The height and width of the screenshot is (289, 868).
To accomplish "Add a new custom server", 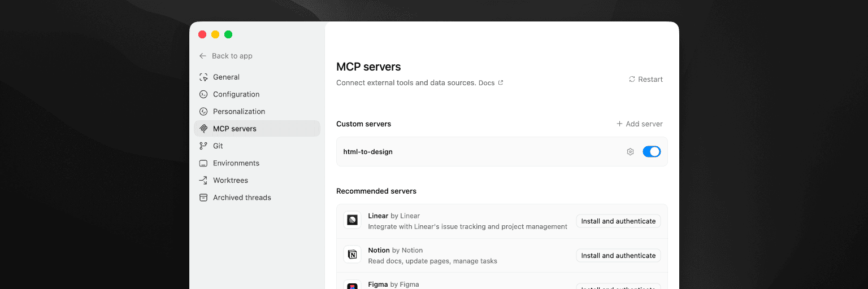I will [x=639, y=124].
